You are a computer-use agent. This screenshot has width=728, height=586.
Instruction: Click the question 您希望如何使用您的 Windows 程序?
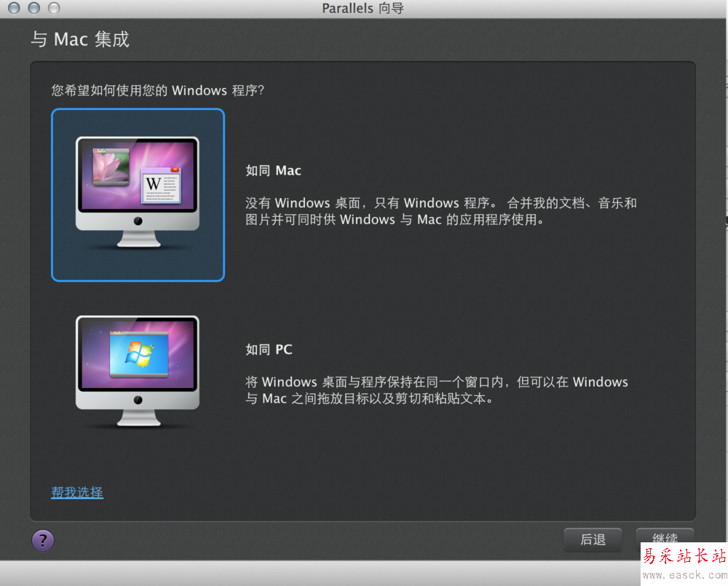(157, 90)
